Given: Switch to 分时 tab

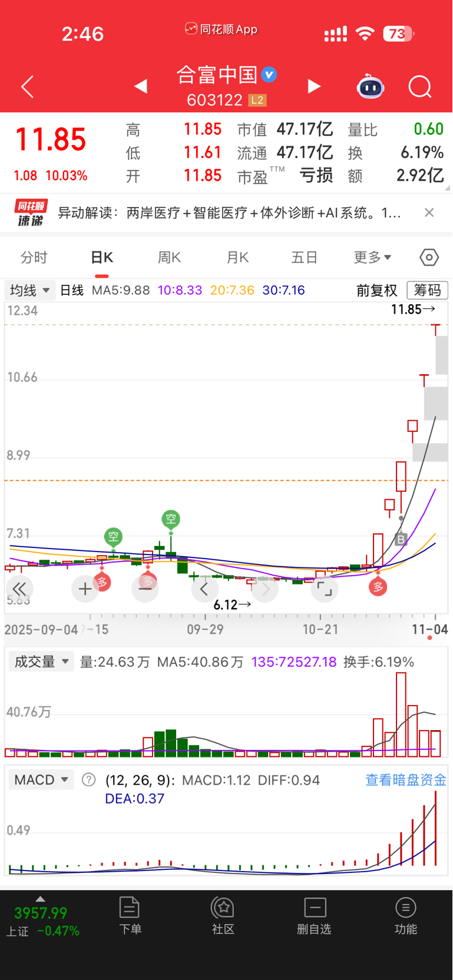Looking at the screenshot, I should (x=34, y=257).
